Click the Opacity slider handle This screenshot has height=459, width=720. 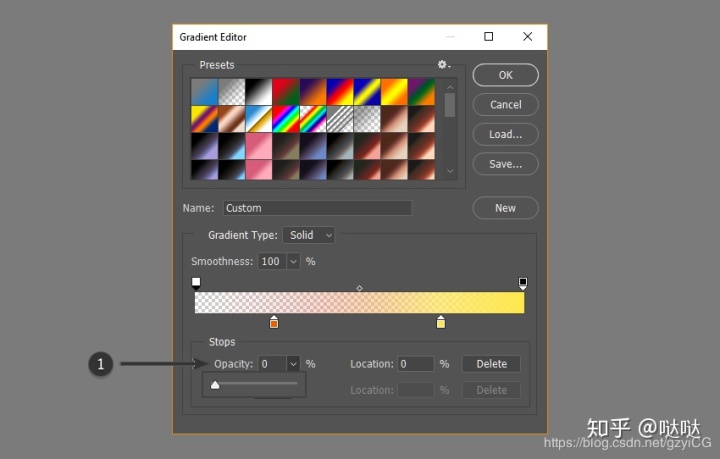coord(215,385)
